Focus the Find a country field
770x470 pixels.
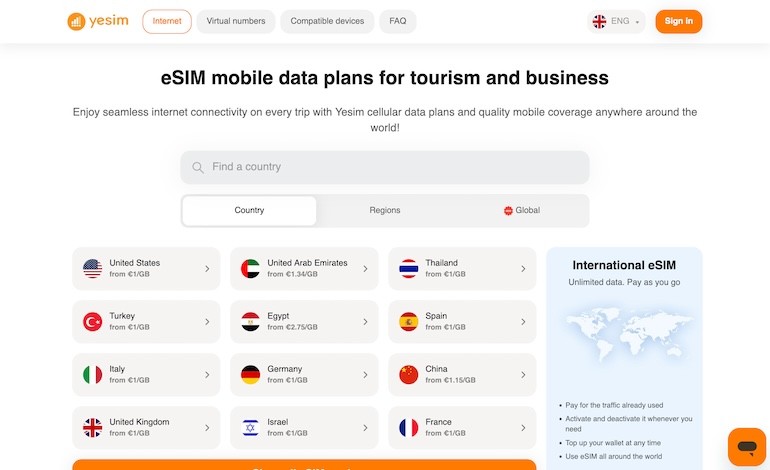click(x=395, y=167)
